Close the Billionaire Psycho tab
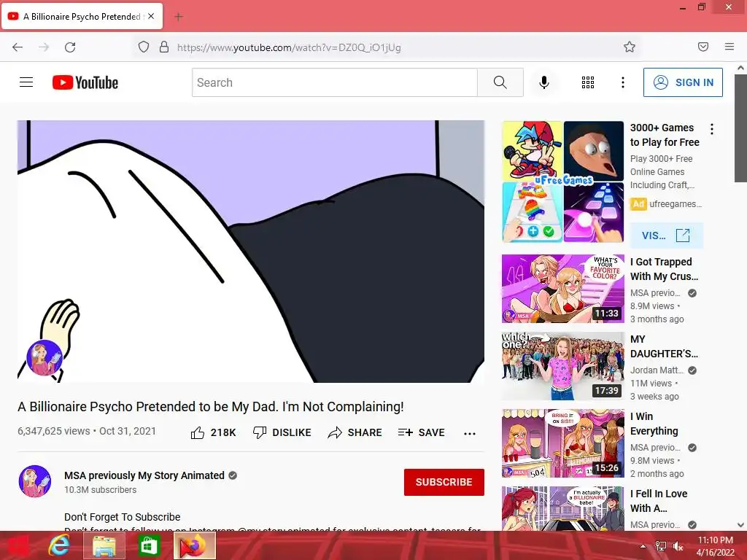 coord(151,16)
